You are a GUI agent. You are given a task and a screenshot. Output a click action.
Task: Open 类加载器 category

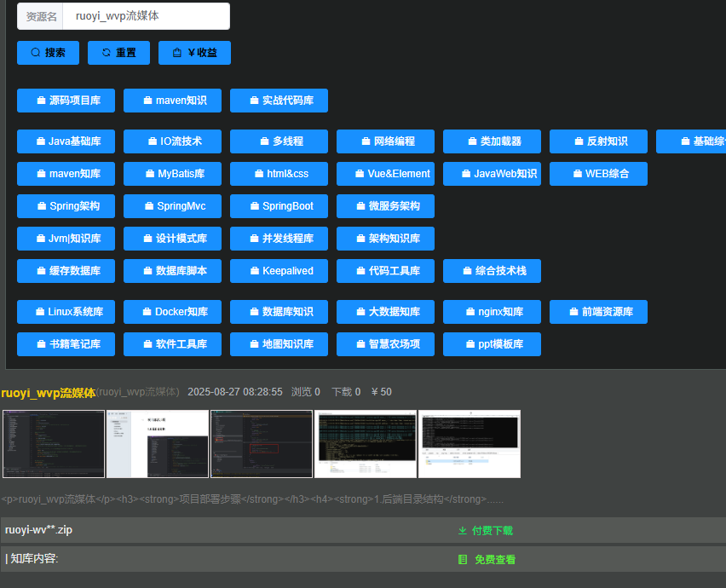point(492,141)
